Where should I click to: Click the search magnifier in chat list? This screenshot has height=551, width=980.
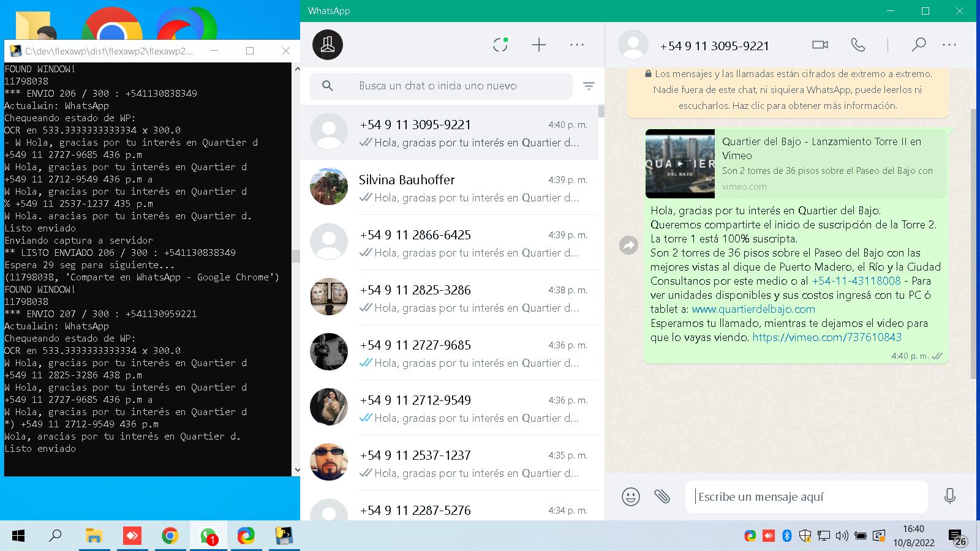328,86
